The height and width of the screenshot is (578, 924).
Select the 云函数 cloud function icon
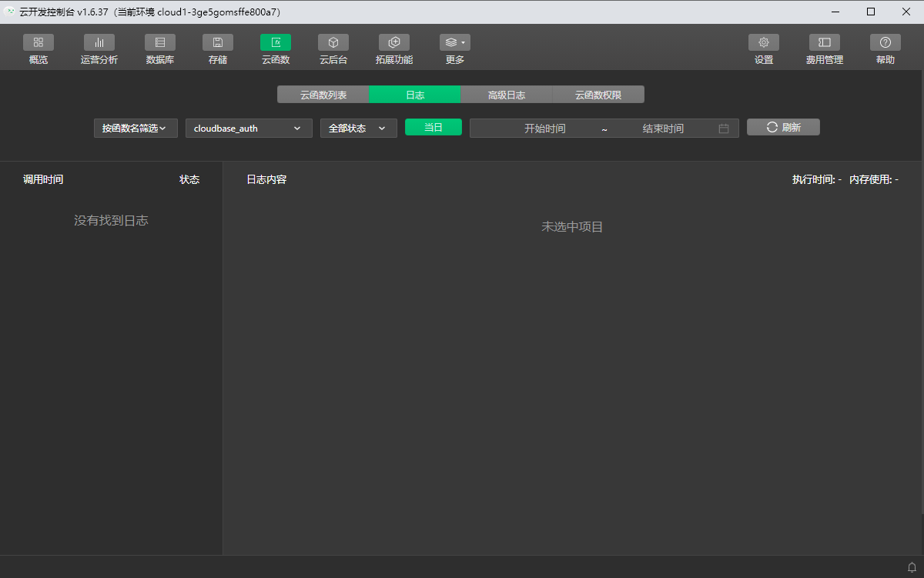coord(276,43)
